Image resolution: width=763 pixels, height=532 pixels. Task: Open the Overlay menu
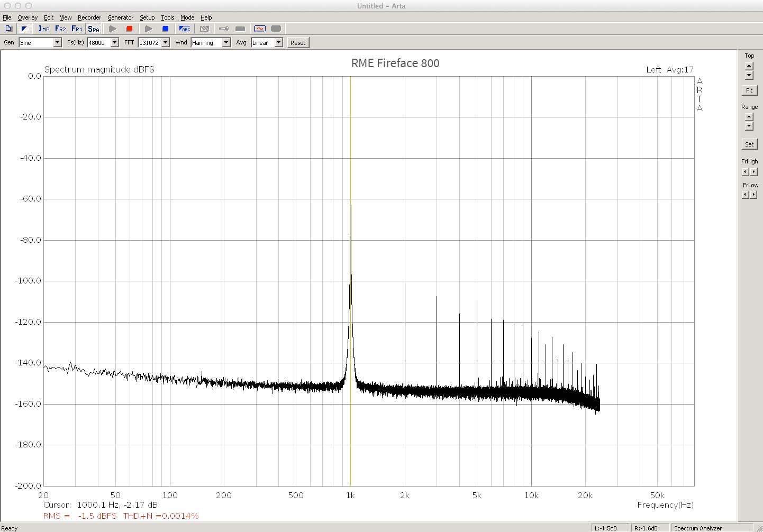[x=28, y=17]
